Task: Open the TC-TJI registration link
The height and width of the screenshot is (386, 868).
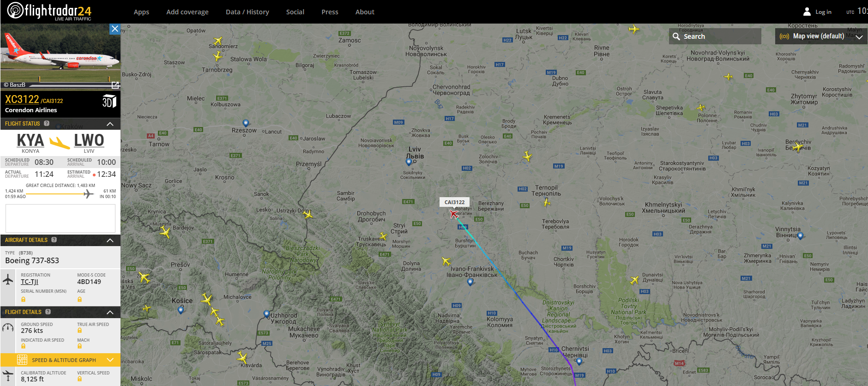Action: click(x=30, y=282)
